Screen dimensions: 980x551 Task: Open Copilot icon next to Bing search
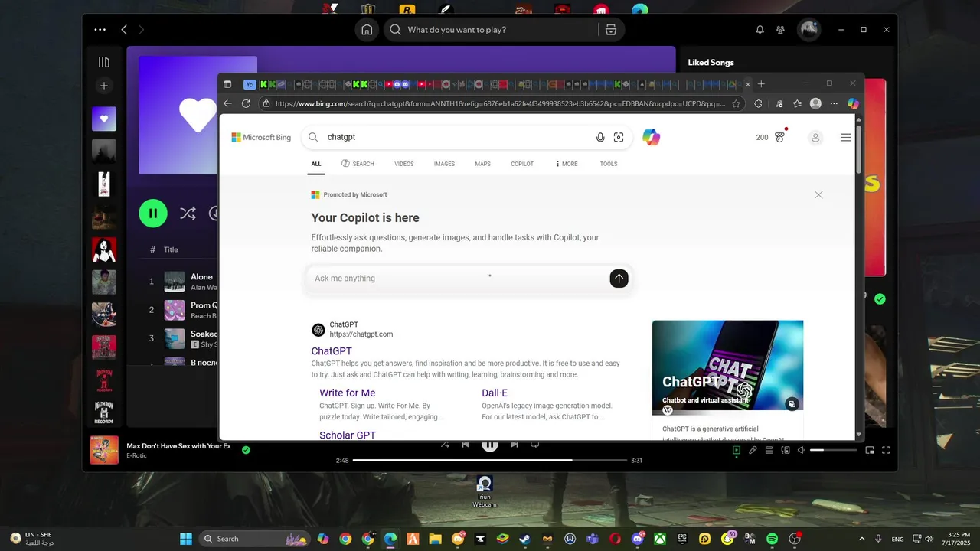[x=652, y=138]
